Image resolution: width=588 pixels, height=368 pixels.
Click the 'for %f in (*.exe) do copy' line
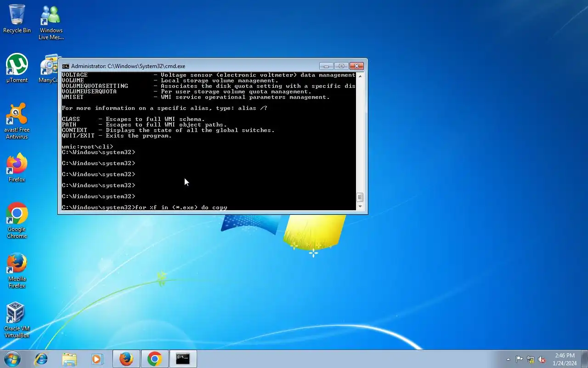[x=144, y=207]
